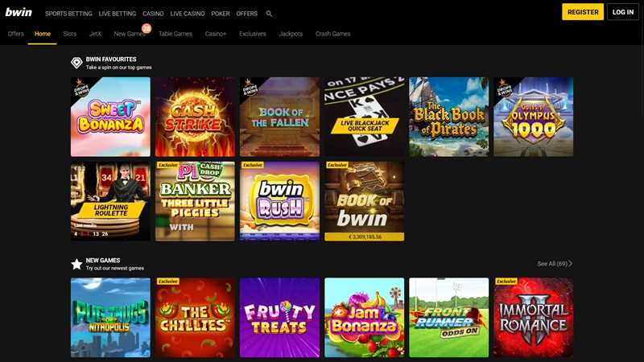
Task: Launch Pug Thugs of Nitropolis
Action: click(110, 318)
